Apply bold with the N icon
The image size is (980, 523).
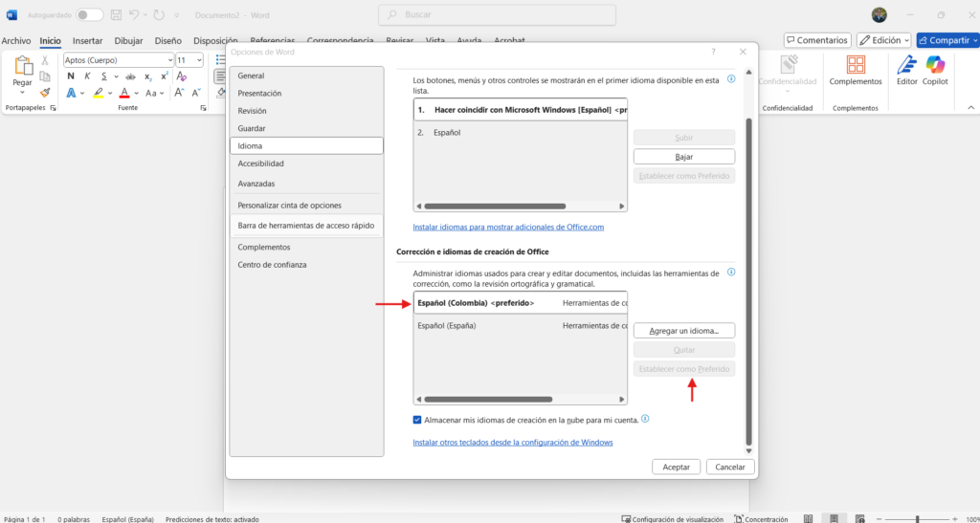71,76
